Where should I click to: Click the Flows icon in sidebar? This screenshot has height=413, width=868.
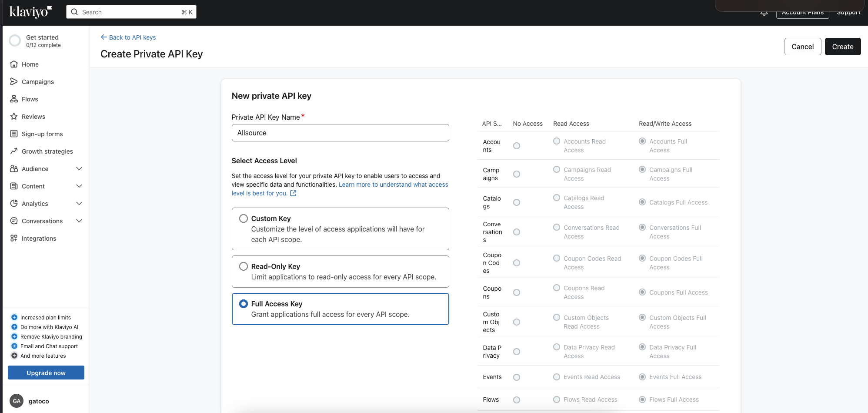(x=14, y=99)
